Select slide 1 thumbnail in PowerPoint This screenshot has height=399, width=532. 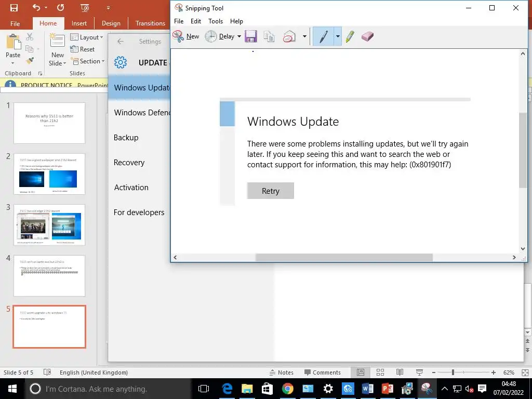tap(49, 123)
